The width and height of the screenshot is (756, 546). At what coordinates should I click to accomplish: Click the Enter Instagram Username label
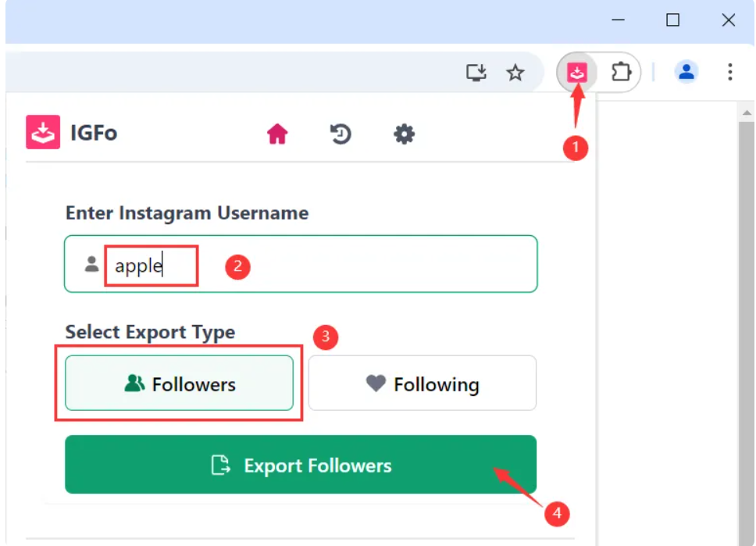(187, 212)
